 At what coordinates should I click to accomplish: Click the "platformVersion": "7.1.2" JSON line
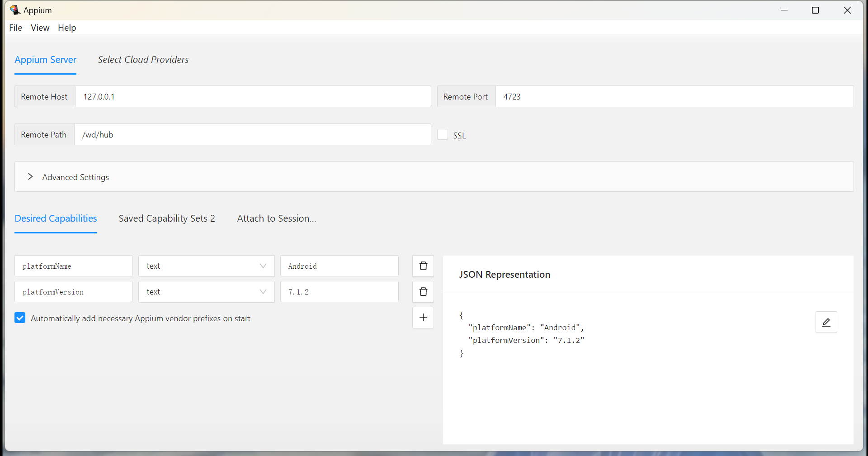pos(526,340)
